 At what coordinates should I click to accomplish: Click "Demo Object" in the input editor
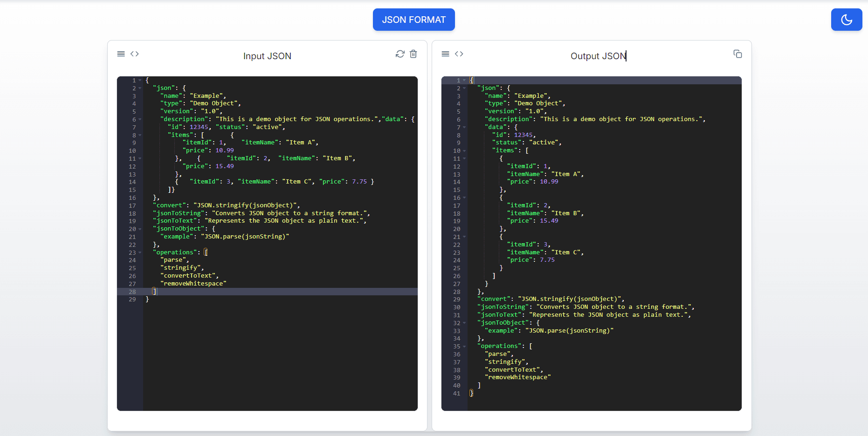(214, 103)
